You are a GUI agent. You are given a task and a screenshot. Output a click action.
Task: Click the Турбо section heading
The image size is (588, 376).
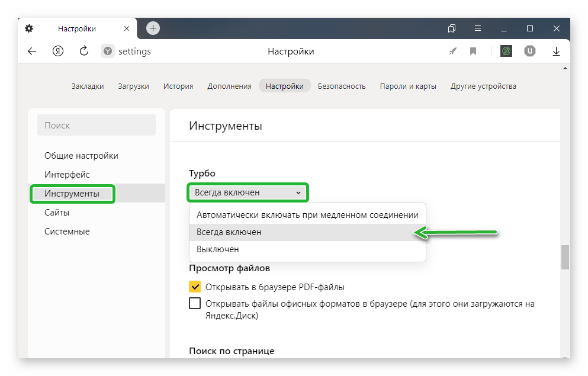pyautogui.click(x=202, y=173)
